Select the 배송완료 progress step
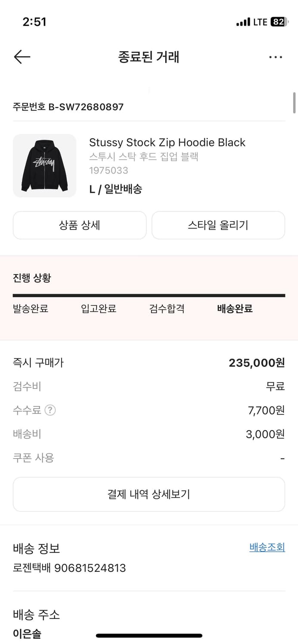 point(234,309)
